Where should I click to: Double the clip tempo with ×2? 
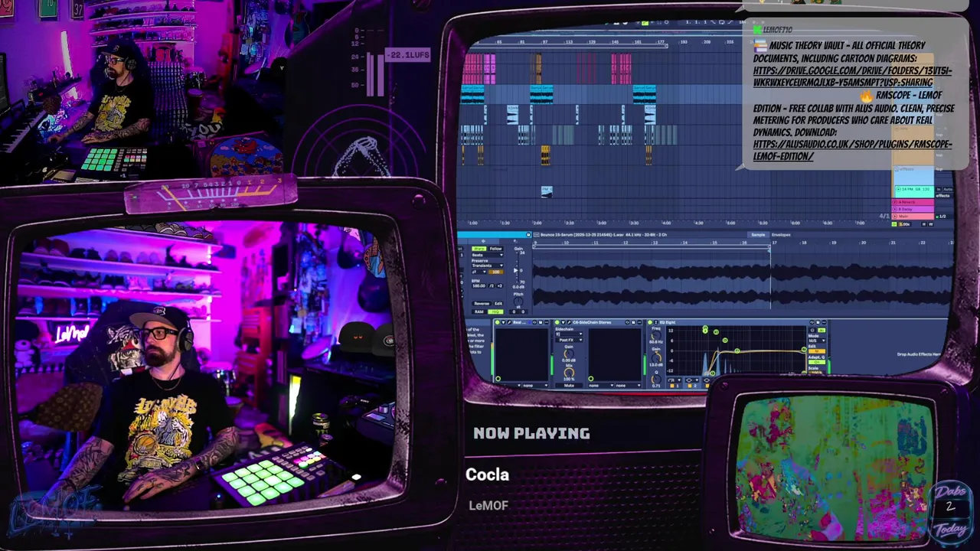point(500,285)
